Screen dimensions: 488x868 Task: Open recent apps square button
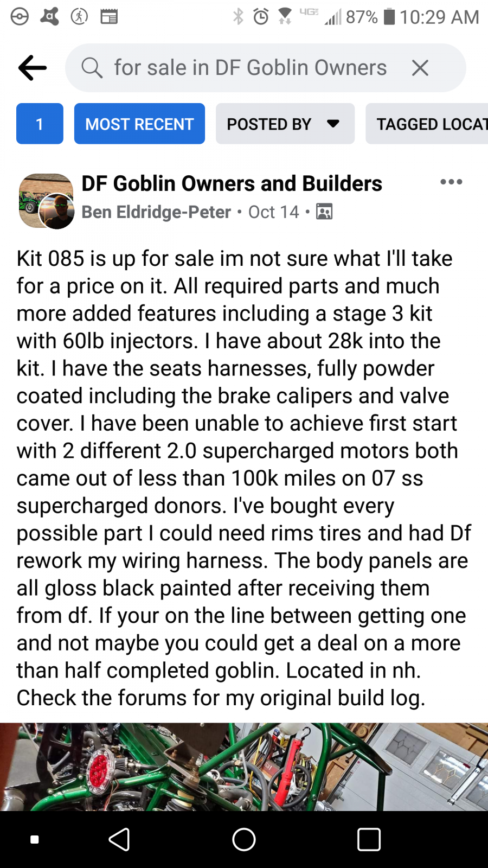(x=369, y=840)
